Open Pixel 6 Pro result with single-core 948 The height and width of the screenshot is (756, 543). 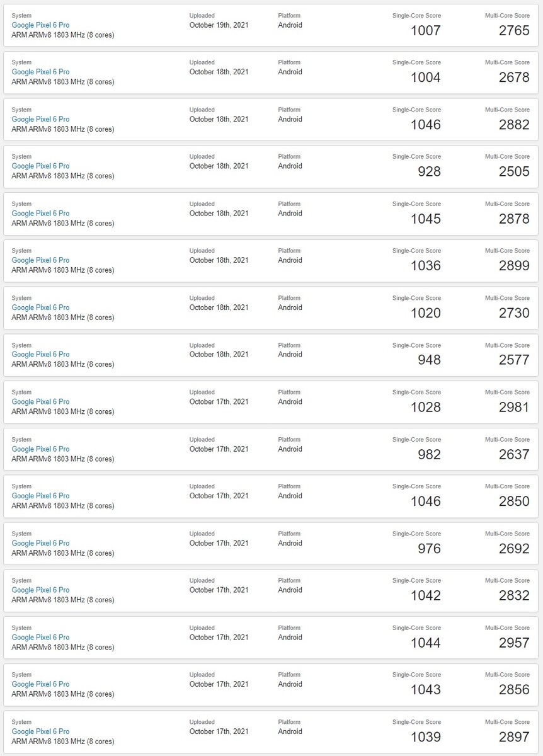(40, 354)
